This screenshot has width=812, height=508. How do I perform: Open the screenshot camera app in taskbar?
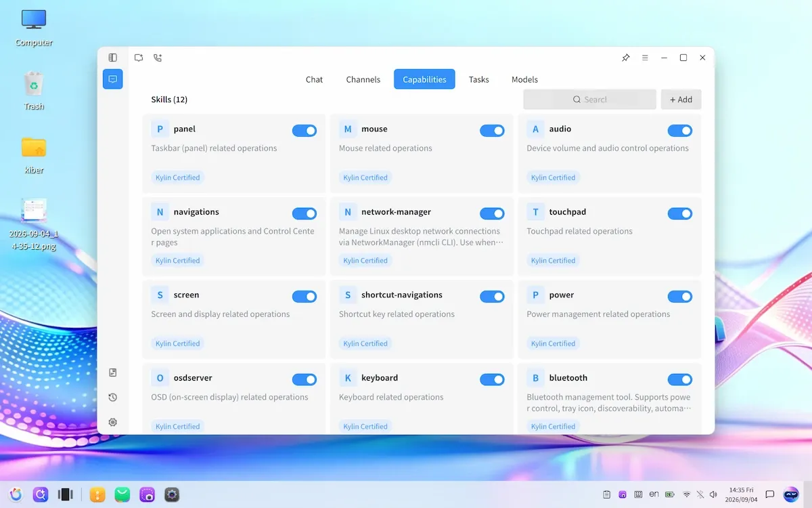point(148,494)
